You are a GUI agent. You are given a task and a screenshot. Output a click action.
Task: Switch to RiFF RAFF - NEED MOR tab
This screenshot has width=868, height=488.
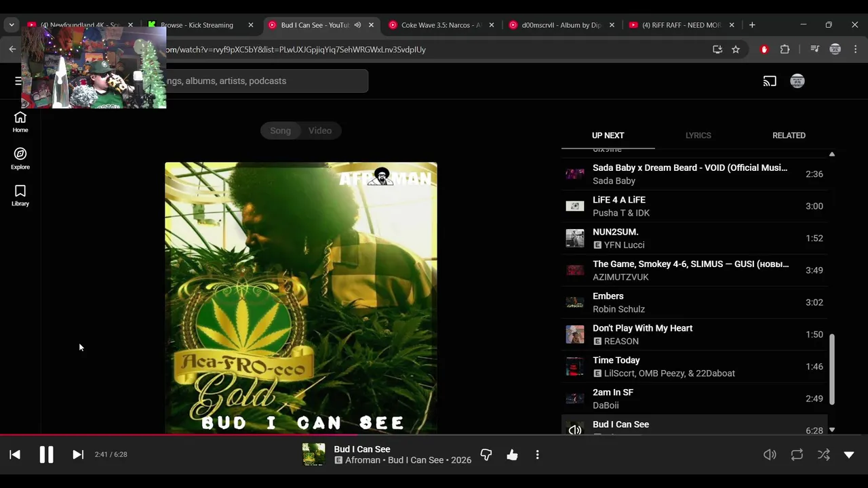(681, 25)
